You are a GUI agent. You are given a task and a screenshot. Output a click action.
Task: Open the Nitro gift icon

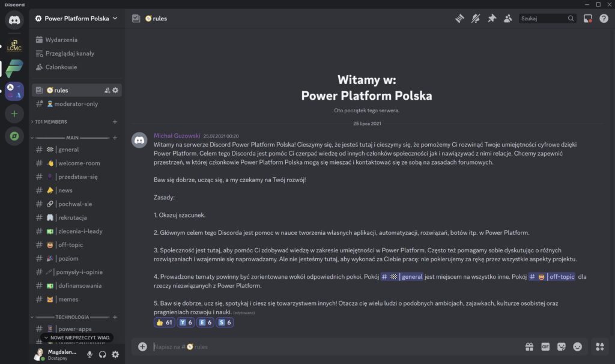[x=529, y=347]
